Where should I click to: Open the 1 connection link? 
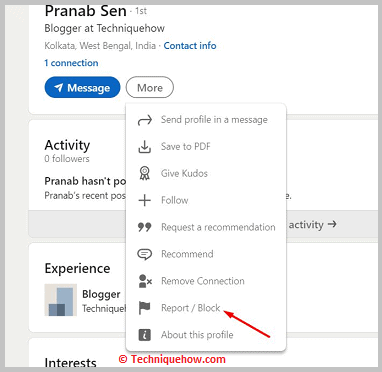71,63
